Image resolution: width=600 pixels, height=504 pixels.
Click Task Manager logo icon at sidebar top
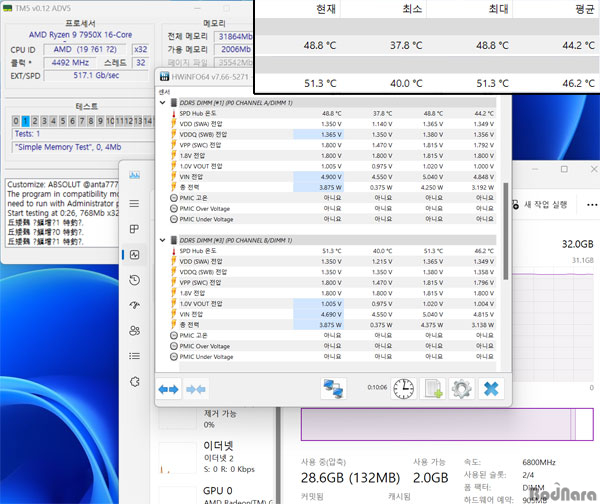pos(134,175)
